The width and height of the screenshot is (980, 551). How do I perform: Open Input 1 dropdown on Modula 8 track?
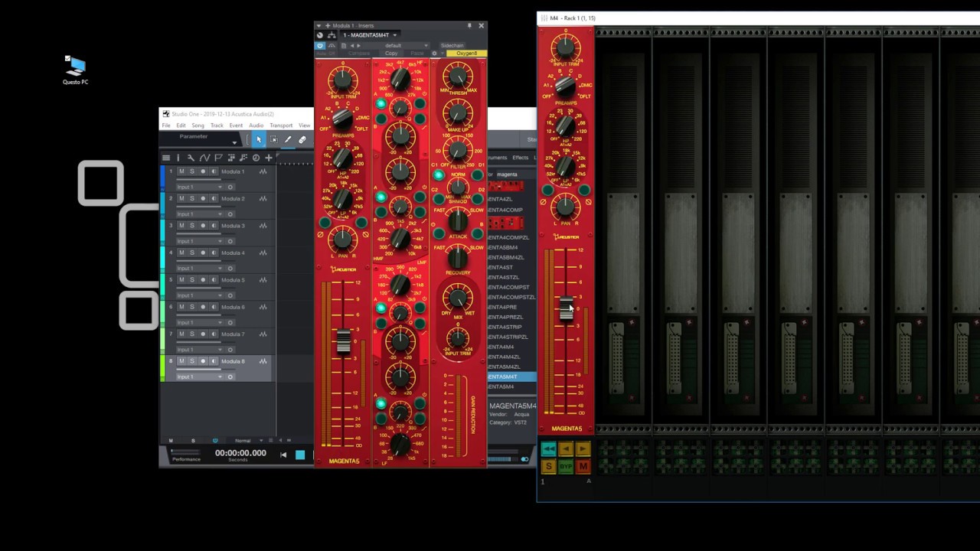(199, 377)
